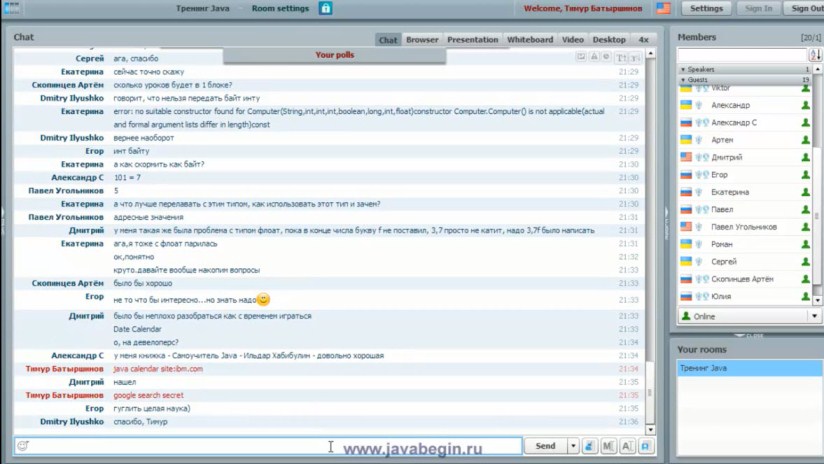
Task: Click the US flag language icon
Action: (663, 8)
